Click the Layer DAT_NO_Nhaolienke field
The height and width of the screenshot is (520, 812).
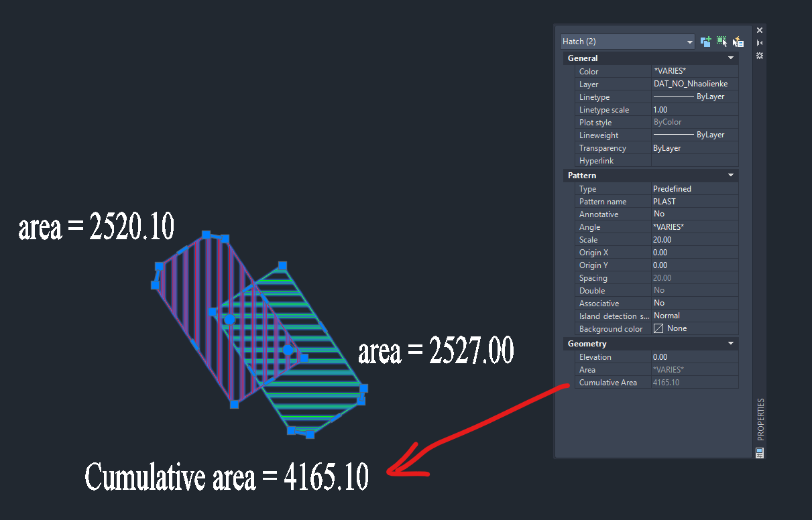click(694, 84)
